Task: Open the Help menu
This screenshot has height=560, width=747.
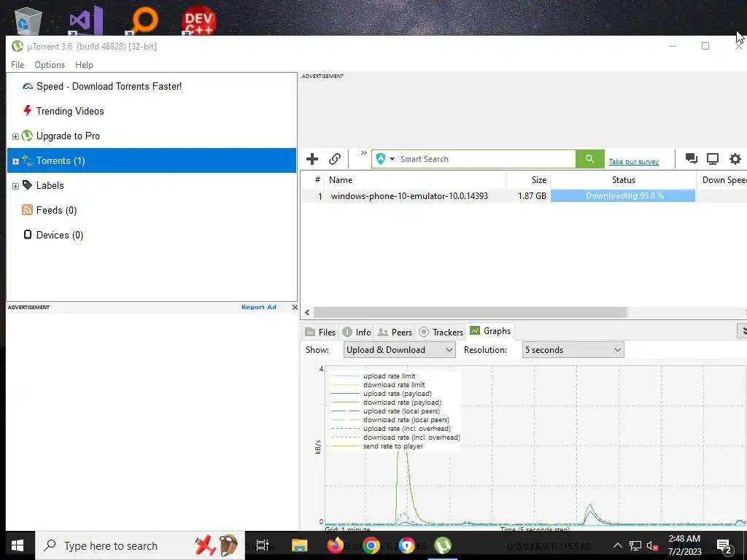Action: 84,65
